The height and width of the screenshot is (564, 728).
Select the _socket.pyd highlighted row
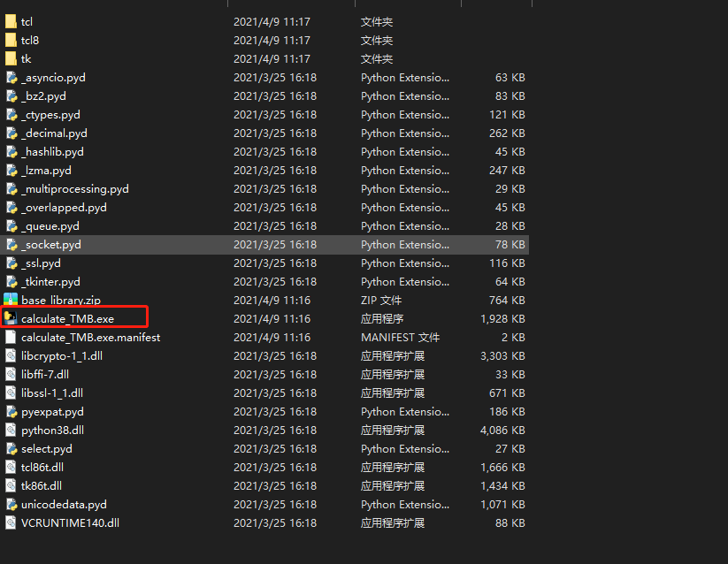coord(49,244)
